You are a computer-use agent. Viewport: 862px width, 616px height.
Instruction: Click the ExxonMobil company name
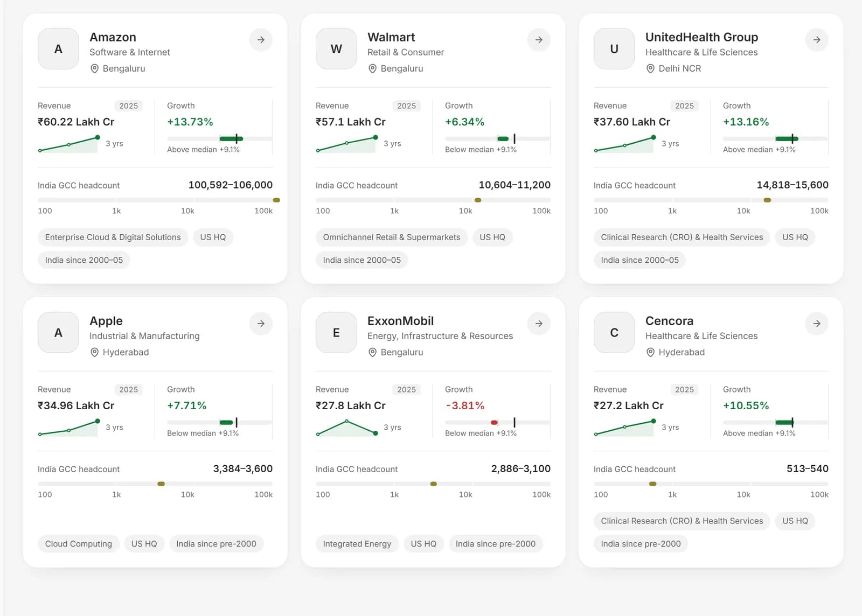400,321
